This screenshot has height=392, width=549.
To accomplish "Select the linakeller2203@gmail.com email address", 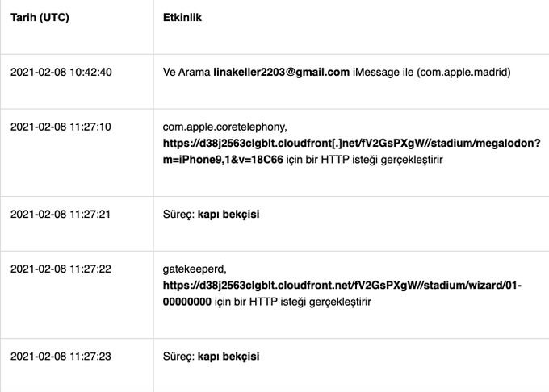I will (281, 72).
